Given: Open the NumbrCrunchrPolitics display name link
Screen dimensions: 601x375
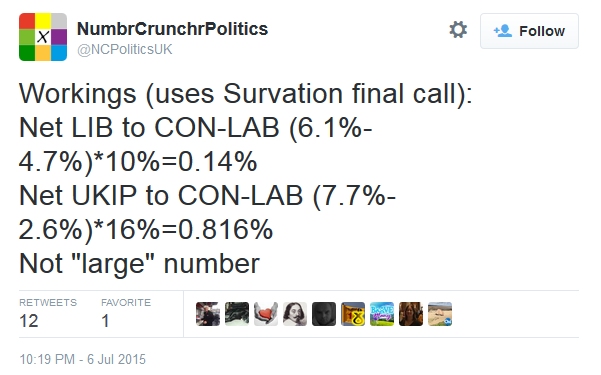Looking at the screenshot, I should [x=172, y=29].
